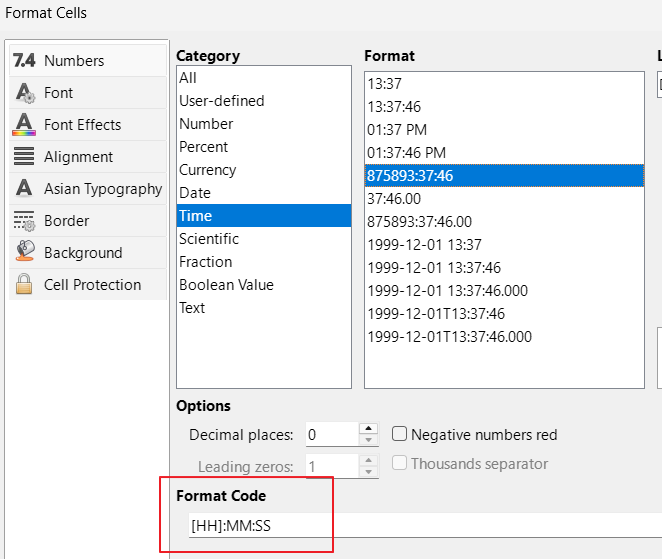The height and width of the screenshot is (559, 662).
Task: Go to the Background tab
Action: tap(88, 253)
